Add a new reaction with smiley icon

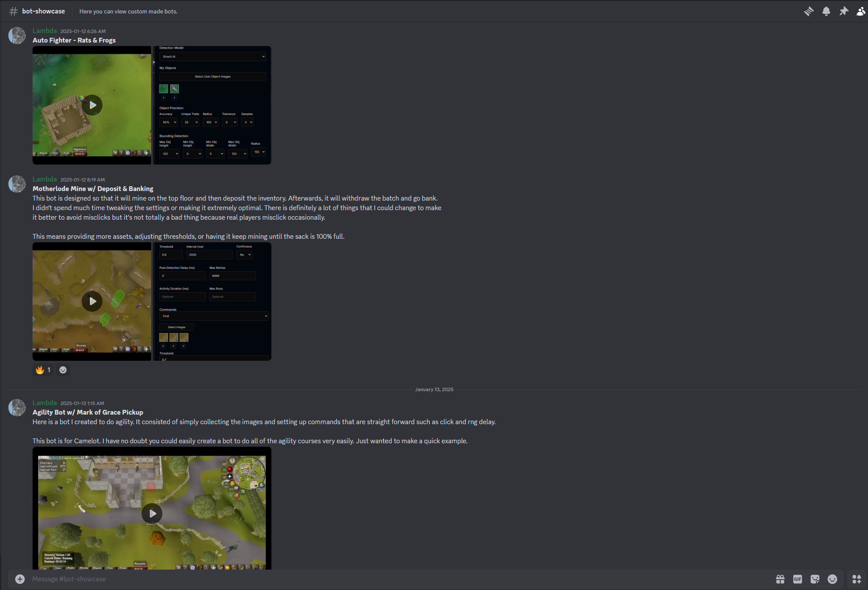[63, 370]
